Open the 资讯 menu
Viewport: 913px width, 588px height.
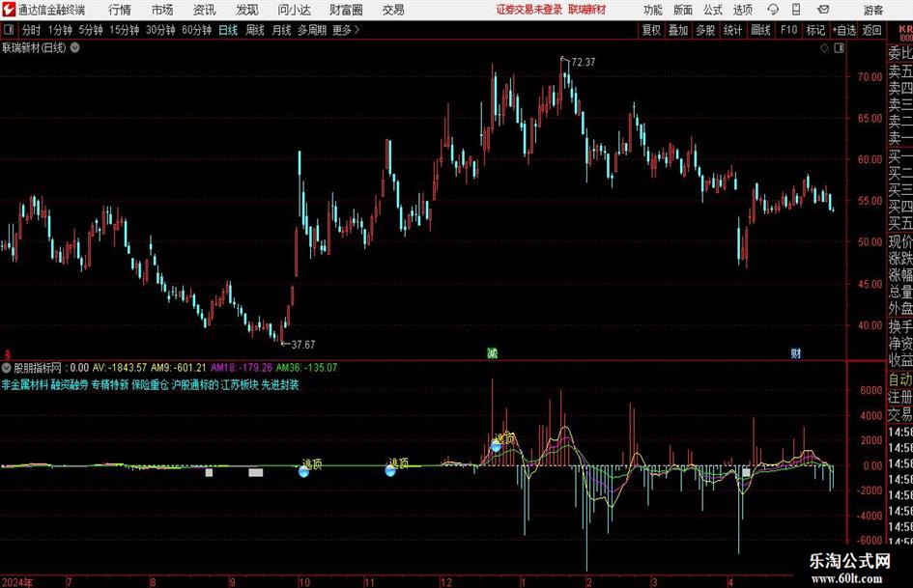205,10
